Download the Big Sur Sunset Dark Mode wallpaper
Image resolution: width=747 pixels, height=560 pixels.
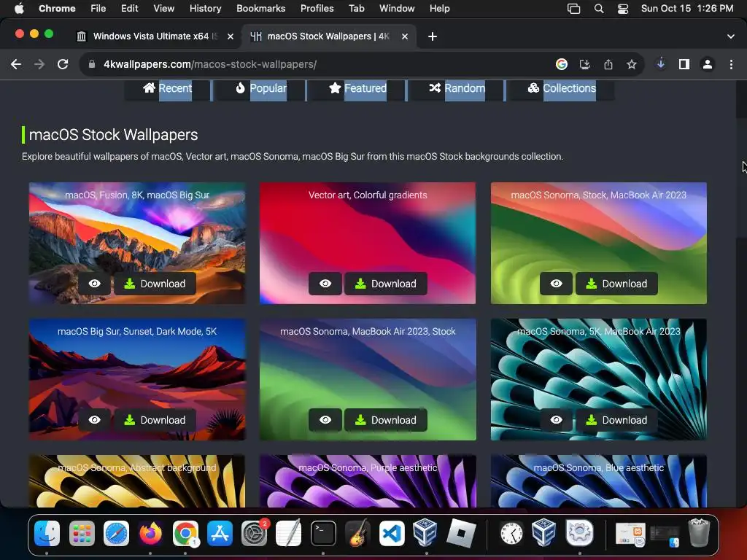click(155, 420)
